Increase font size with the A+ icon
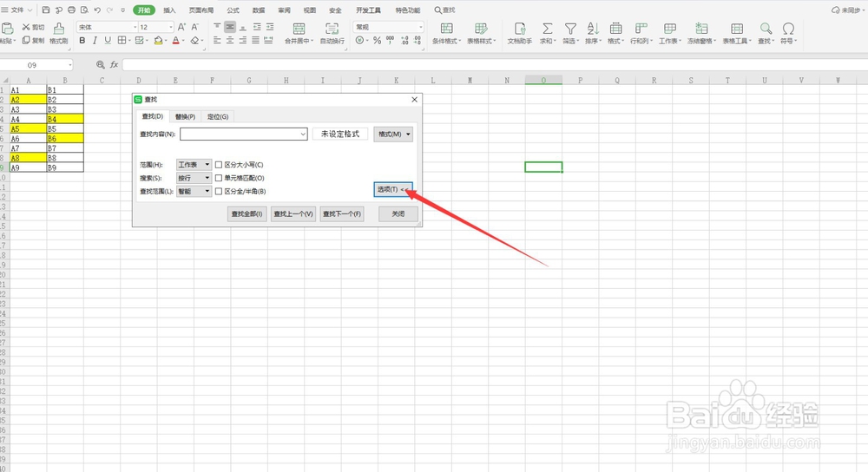This screenshot has height=472, width=868. coord(181,27)
